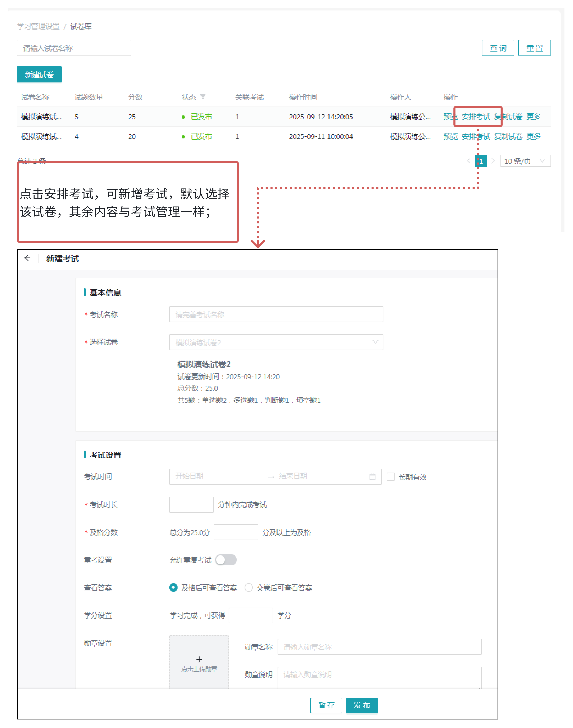The width and height of the screenshot is (573, 728).
Task: Click the 发布 button
Action: 362,705
